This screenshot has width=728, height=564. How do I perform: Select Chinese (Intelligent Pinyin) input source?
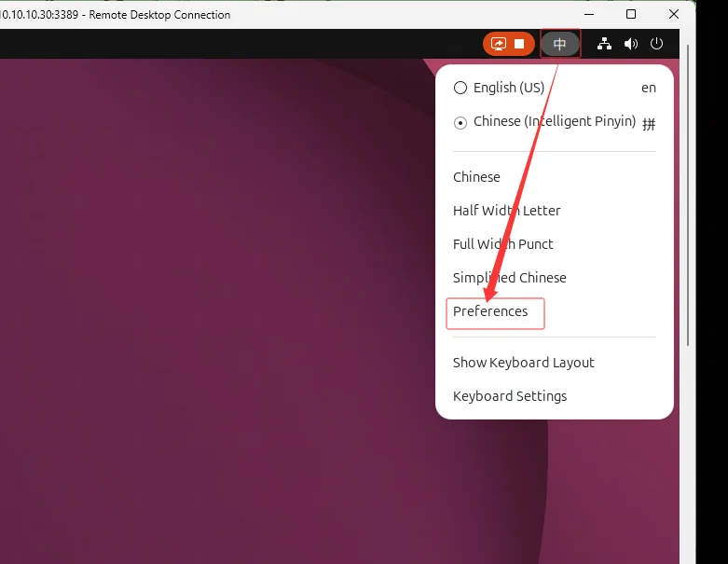[555, 121]
